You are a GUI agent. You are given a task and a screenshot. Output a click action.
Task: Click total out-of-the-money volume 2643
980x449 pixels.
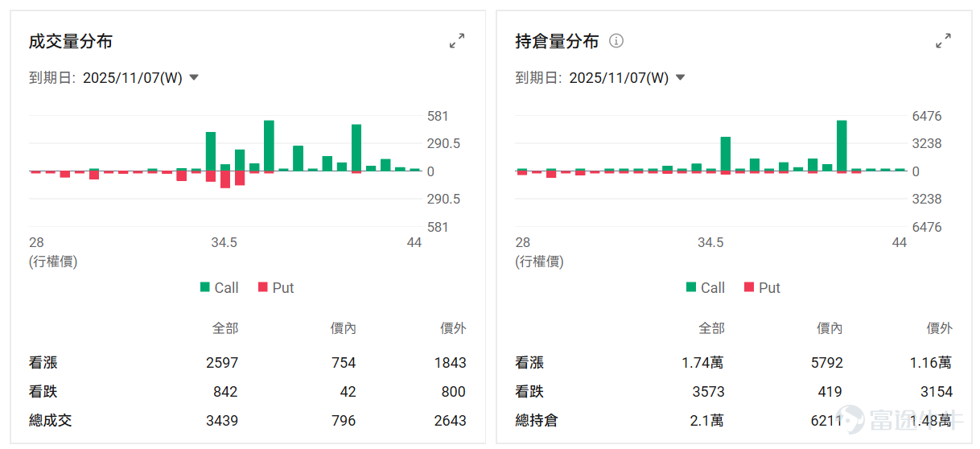click(450, 420)
